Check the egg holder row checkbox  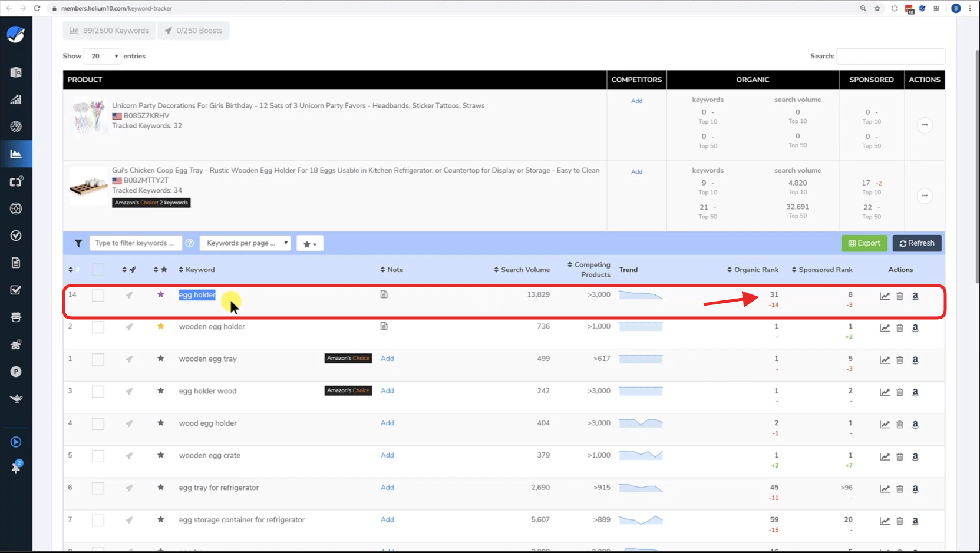pyautogui.click(x=98, y=296)
